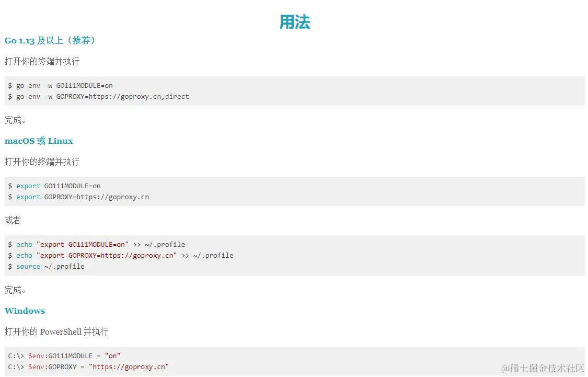Click 打开你的终端并执行 under macOS 或 Linux

pos(42,162)
